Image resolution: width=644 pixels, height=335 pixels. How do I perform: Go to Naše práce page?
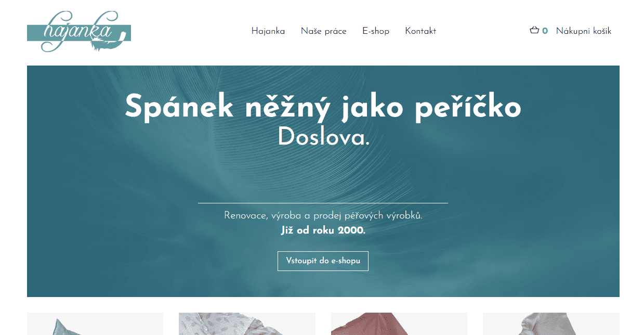(323, 31)
